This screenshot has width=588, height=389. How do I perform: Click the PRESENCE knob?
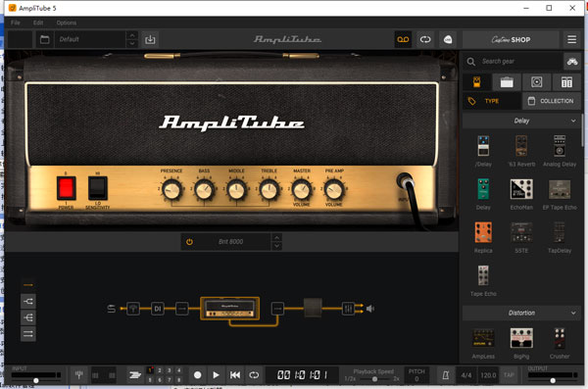tap(171, 190)
